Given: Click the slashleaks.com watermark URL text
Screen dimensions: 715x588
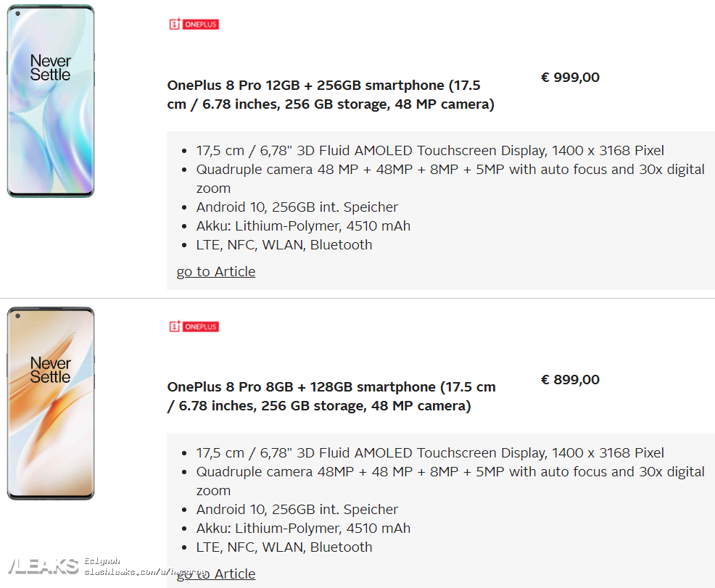Looking at the screenshot, I should pyautogui.click(x=146, y=571).
